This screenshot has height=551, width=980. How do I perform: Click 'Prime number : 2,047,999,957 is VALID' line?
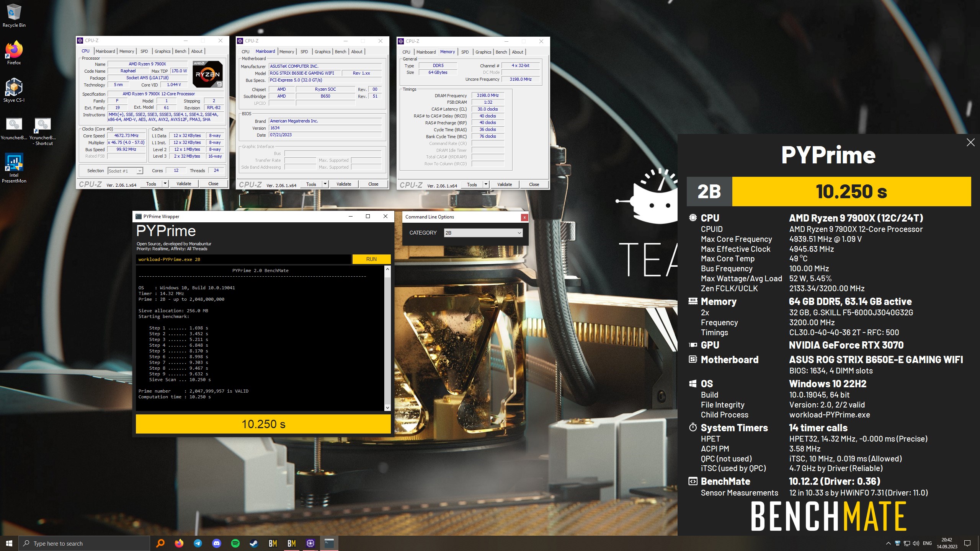coord(193,391)
